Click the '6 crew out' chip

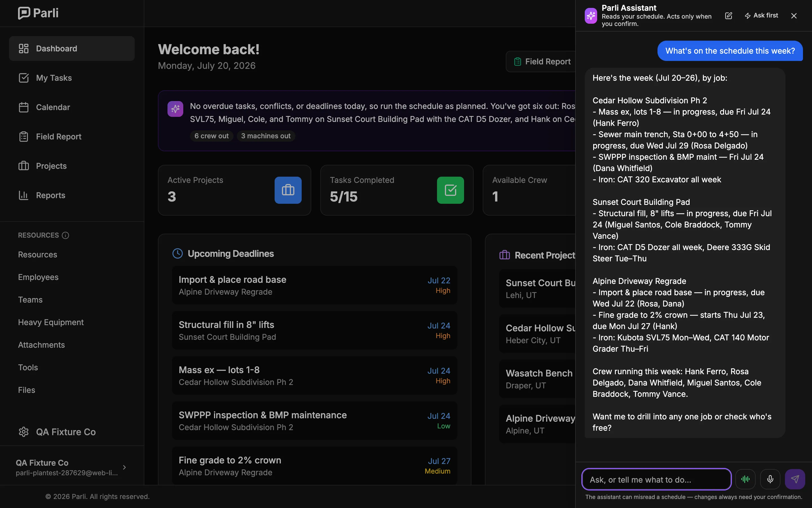(x=211, y=136)
